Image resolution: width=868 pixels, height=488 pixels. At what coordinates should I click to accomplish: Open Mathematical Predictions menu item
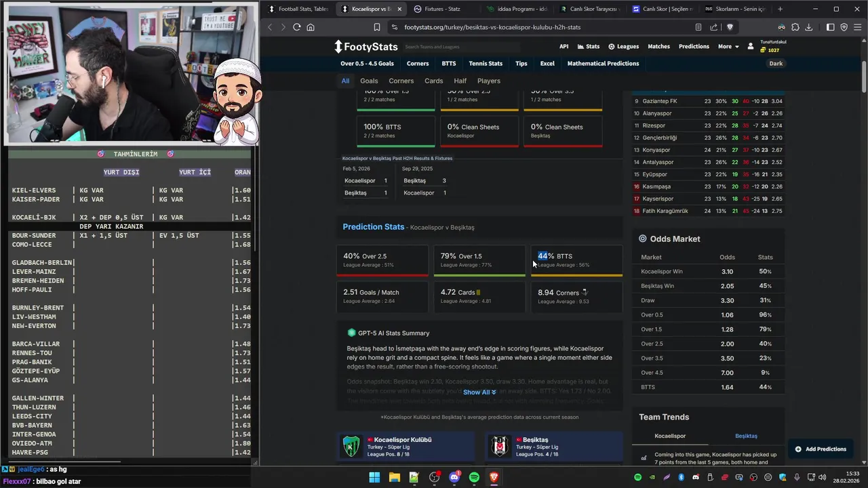tap(603, 63)
